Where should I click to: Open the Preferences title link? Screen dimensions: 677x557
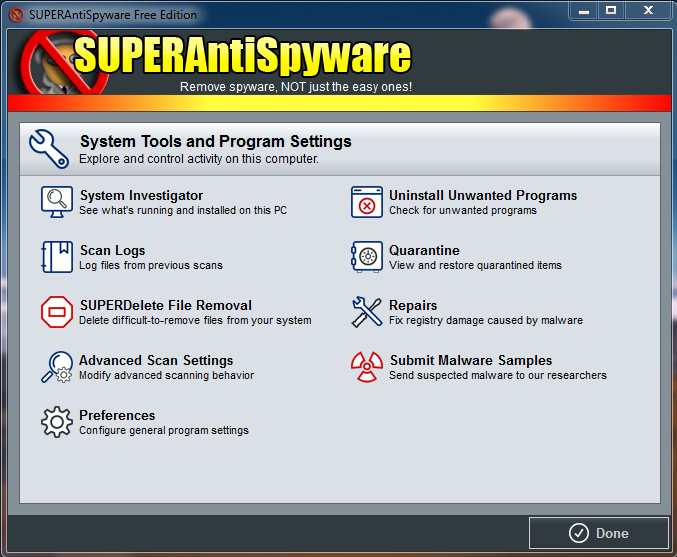click(117, 415)
